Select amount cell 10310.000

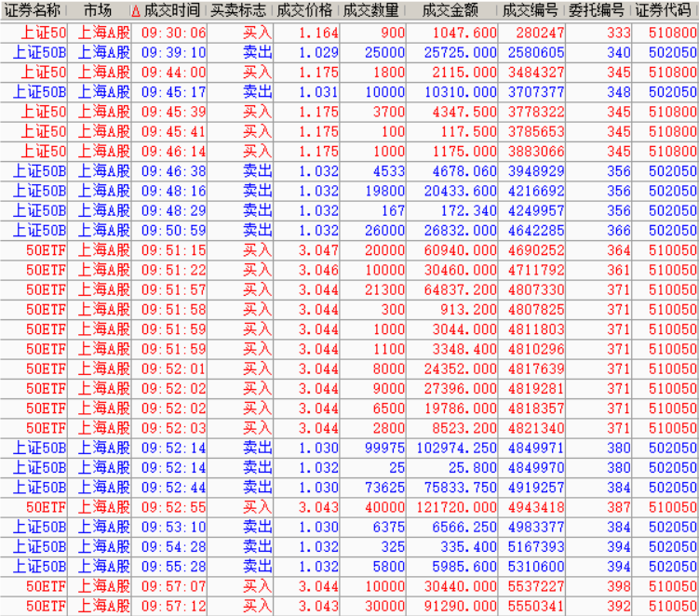click(460, 92)
